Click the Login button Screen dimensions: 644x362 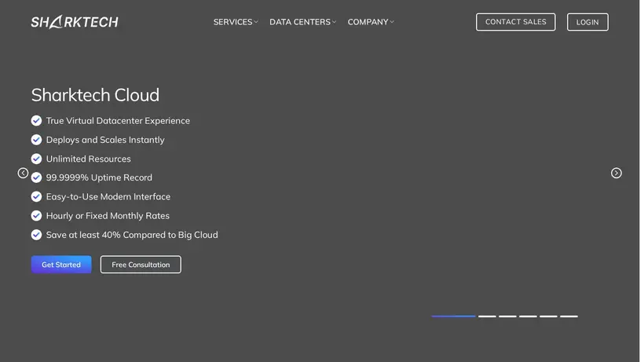click(587, 22)
